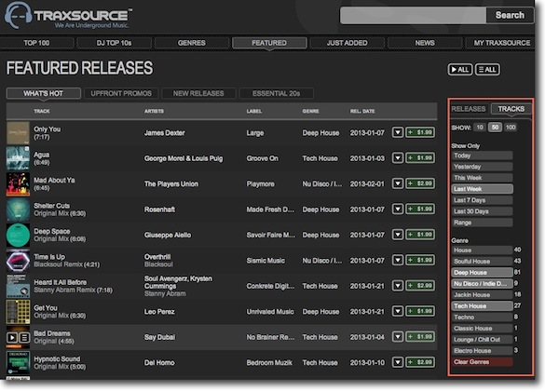Toggle the Tech House genre filter
This screenshot has height=392, width=545.
482,305
